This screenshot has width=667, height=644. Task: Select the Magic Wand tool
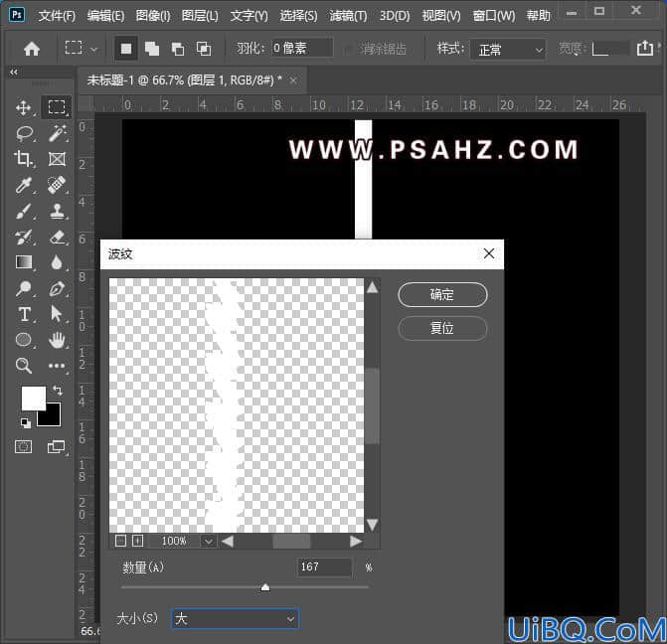[57, 133]
